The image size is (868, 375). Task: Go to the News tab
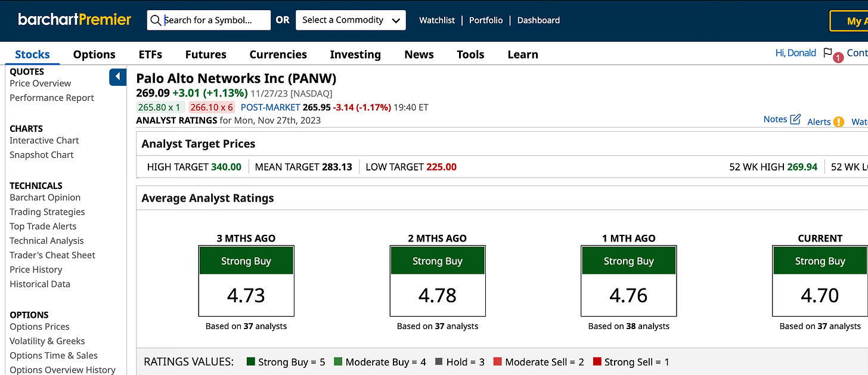click(419, 54)
